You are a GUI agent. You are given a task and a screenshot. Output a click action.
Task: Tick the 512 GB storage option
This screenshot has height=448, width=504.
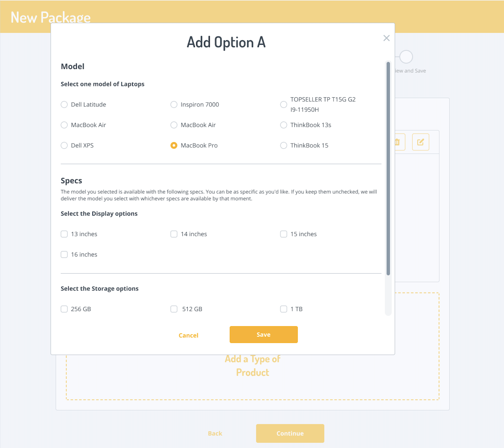174,309
